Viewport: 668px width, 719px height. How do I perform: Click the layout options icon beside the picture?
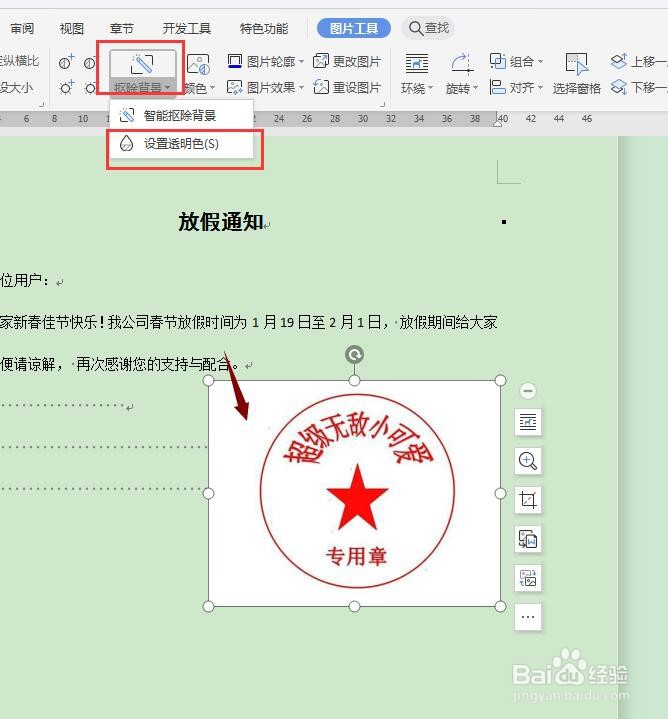pyautogui.click(x=528, y=422)
